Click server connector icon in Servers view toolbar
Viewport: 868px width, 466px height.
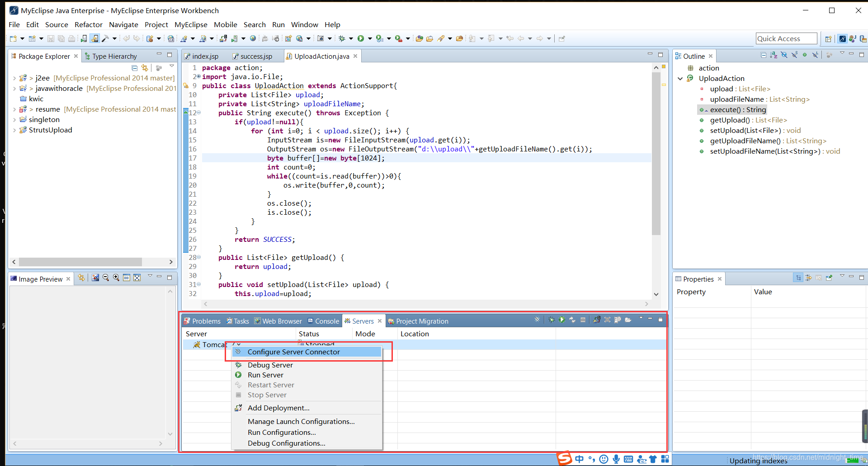[537, 320]
